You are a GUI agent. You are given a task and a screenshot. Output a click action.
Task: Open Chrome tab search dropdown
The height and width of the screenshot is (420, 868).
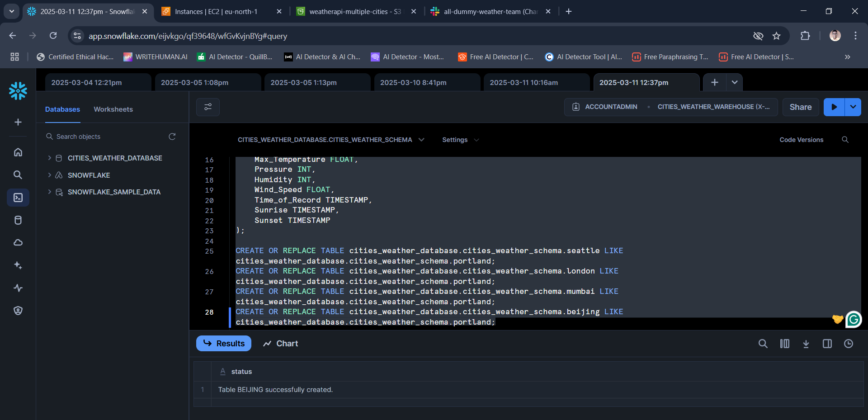point(12,11)
